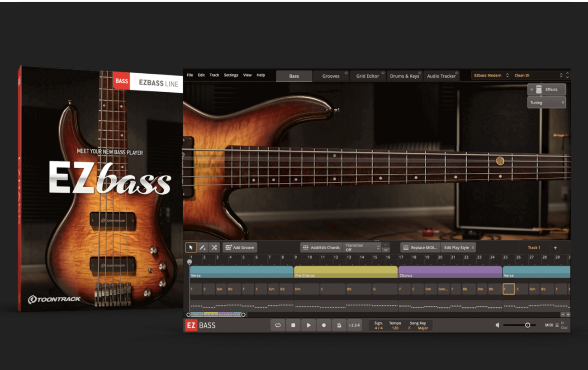Switch to the Bass tab
The height and width of the screenshot is (370, 588).
294,76
